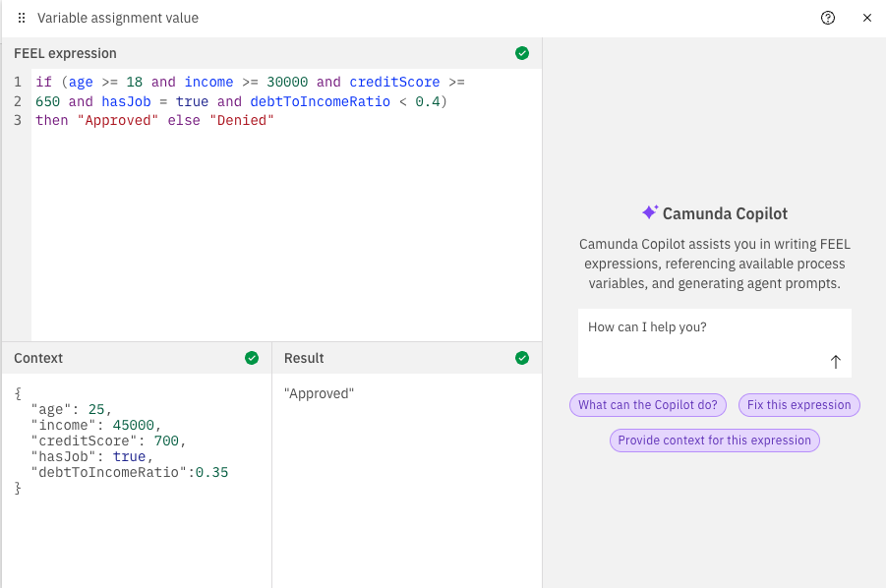Click the drag handle beside the dialog title

pyautogui.click(x=22, y=18)
